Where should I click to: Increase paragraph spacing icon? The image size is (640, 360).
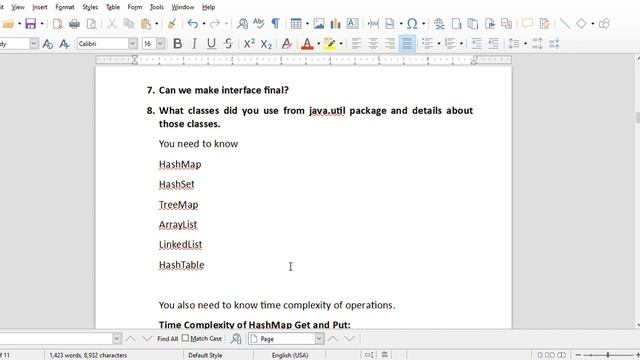[537, 43]
